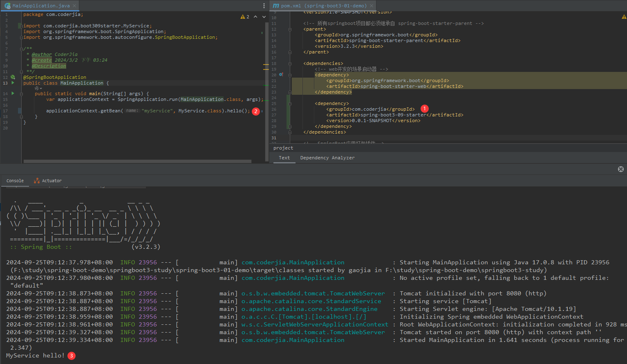Click the Java class icon on MainApplication.java tab
Image resolution: width=627 pixels, height=364 pixels.
(7, 6)
